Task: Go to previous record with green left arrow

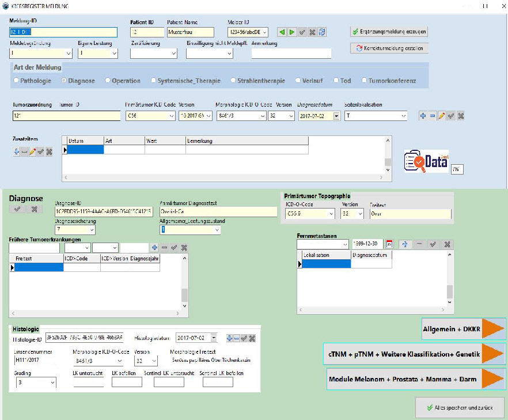Action: point(282,32)
